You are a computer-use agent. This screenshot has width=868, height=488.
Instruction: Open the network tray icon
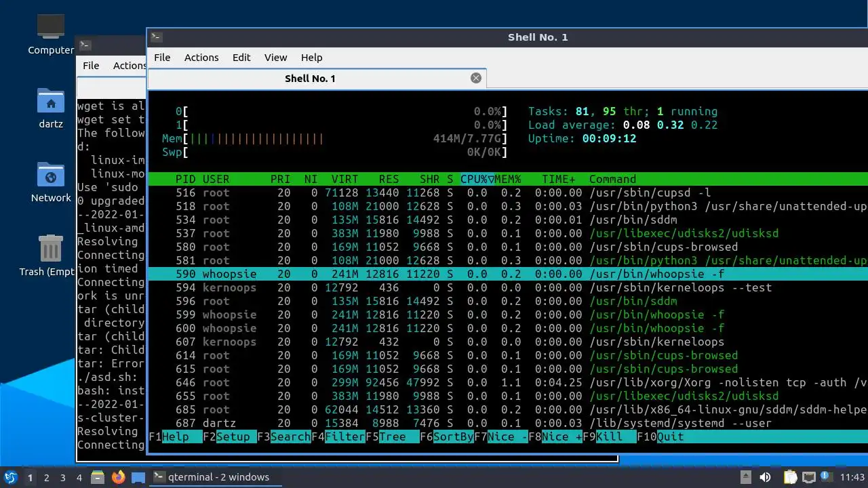pos(808,477)
